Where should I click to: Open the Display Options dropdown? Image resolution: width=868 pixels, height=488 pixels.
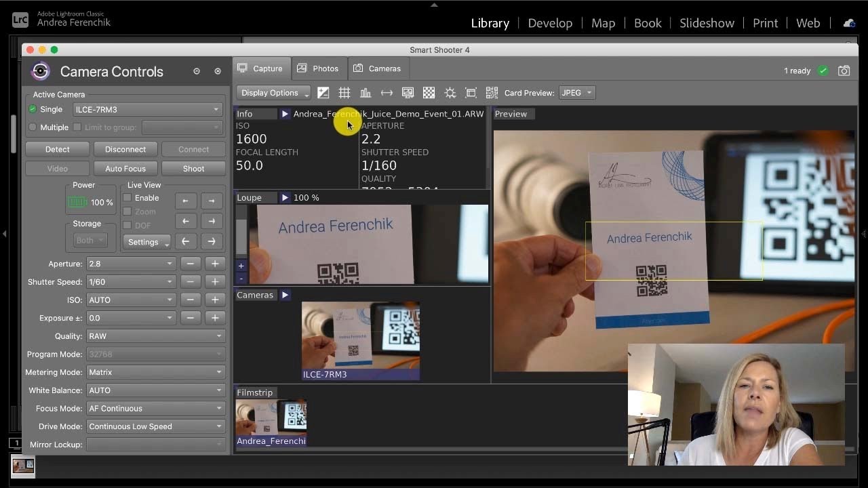pyautogui.click(x=274, y=93)
